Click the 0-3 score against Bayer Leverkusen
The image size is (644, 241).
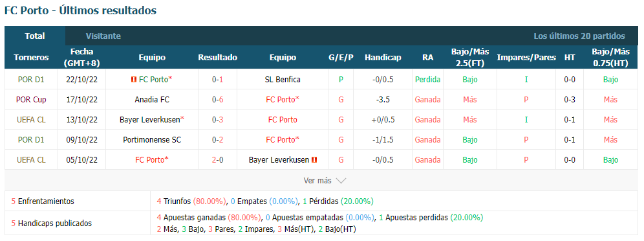(218, 120)
